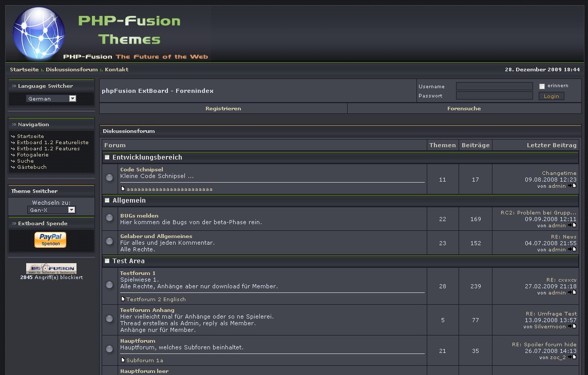588x375 pixels.
Task: Click the Passwort input field
Action: point(494,95)
